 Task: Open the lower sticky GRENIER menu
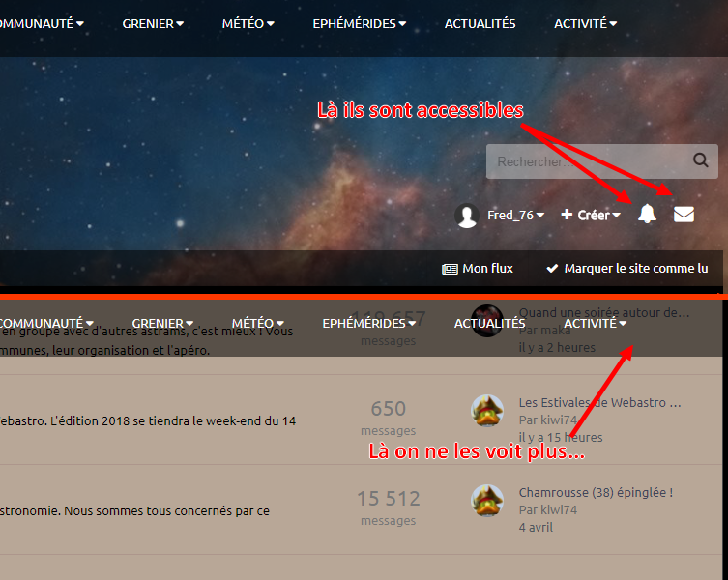(162, 323)
